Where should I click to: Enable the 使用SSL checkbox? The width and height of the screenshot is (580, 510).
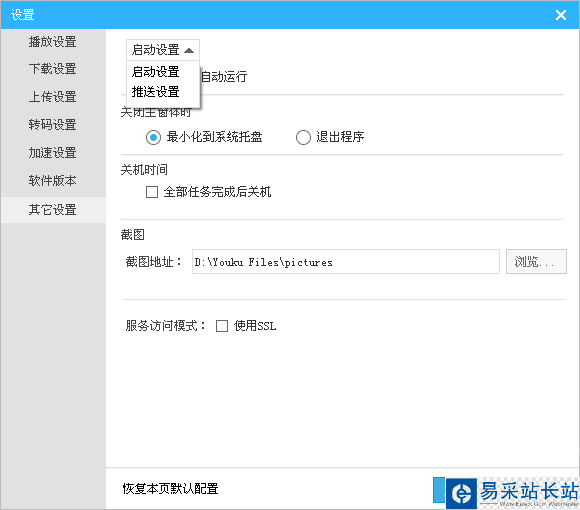[222, 326]
